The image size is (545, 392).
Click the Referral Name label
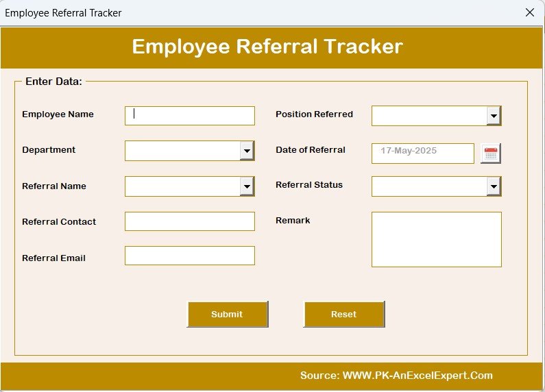click(54, 186)
